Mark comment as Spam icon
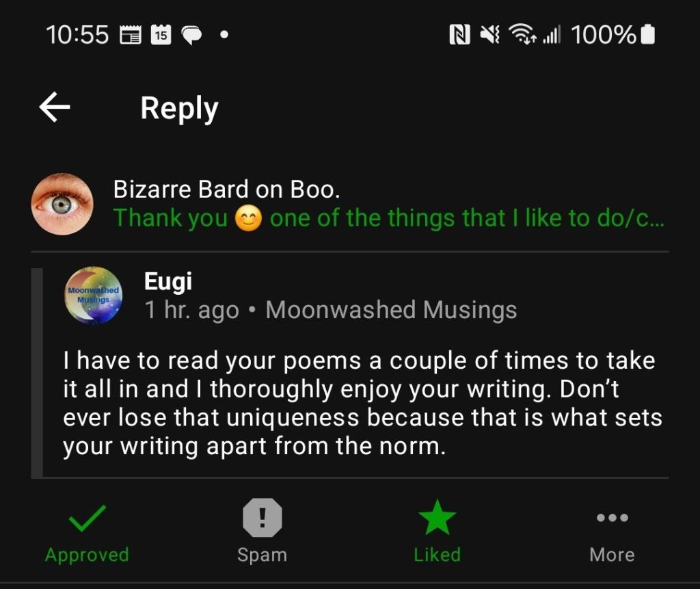Screen dimensions: 700x589 (262, 519)
